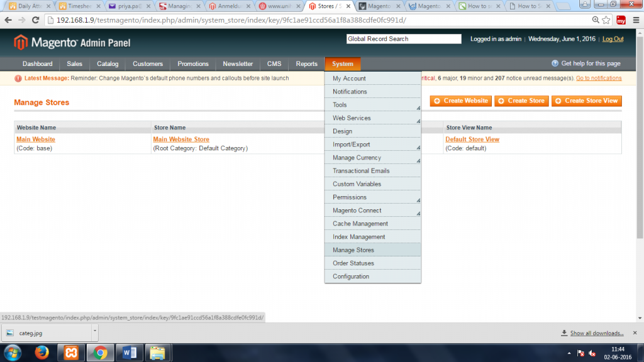Open Microsoft Word from the taskbar
The image size is (644, 362).
coord(129,353)
